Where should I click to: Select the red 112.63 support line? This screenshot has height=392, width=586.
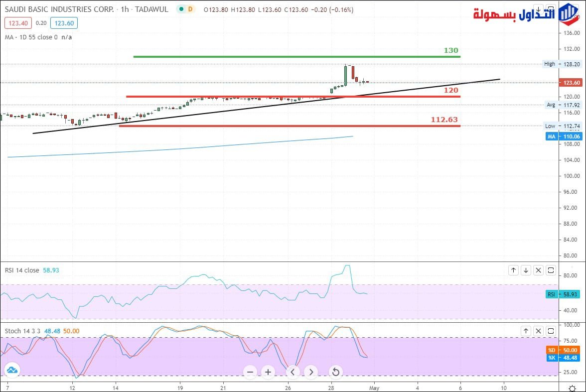(290, 126)
